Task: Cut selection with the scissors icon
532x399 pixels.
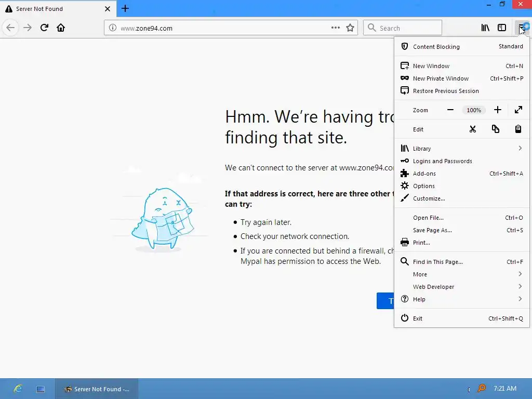Action: 473,129
